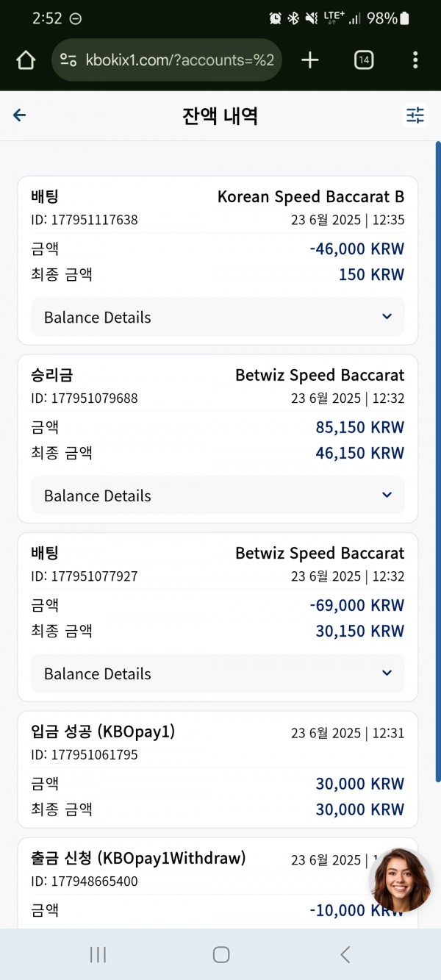Screen dimensions: 441x980
Task: Expand Balance Details for Korean Speed Baccarat B
Action: point(218,317)
